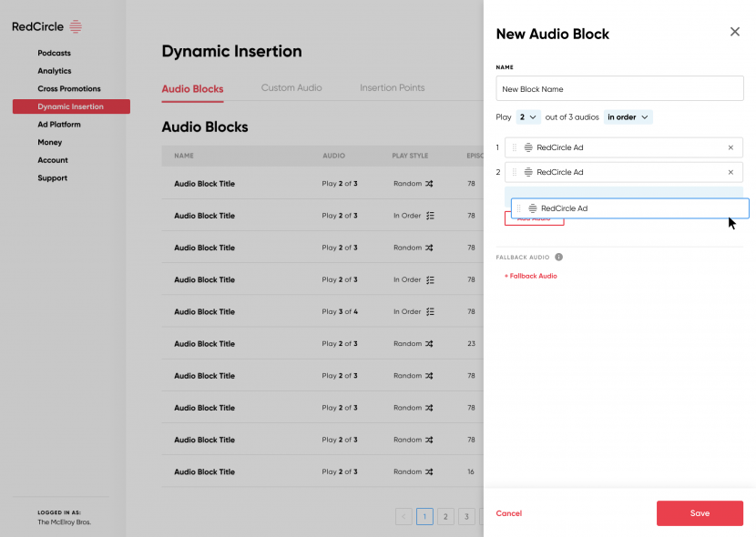Remove audio item 2 using its × icon
Viewport: 756px width, 537px height.
(x=730, y=172)
